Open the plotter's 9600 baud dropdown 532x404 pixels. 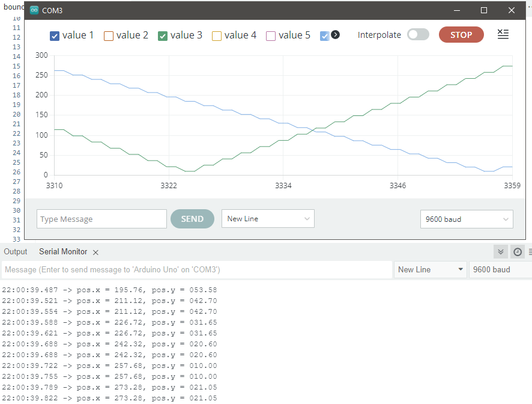click(x=467, y=219)
